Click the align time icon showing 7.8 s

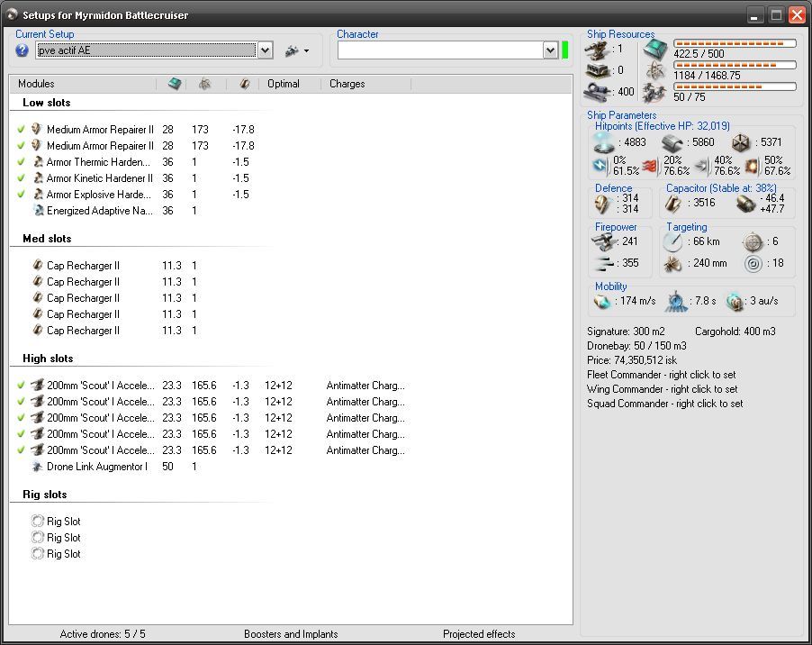tap(676, 302)
